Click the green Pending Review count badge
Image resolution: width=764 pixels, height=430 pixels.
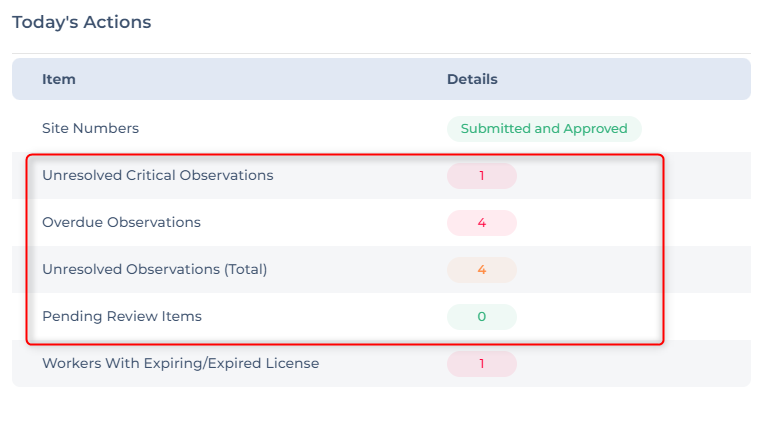(481, 317)
